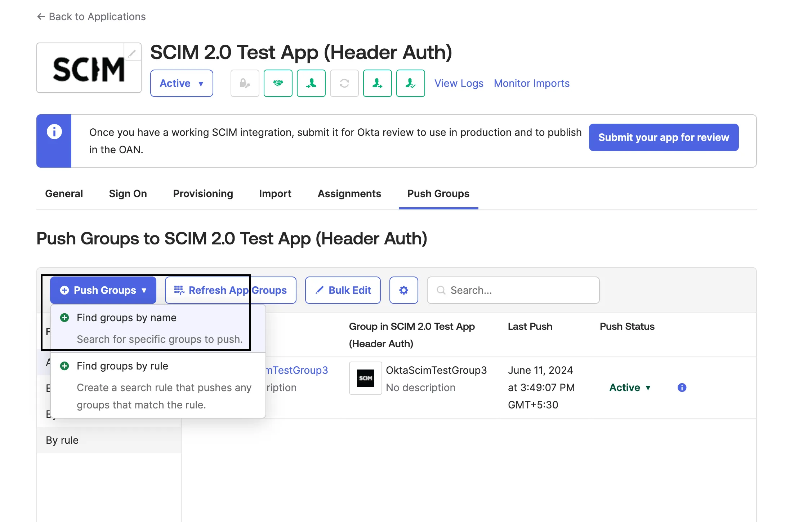Click the green handshake icon
Image resolution: width=812 pixels, height=522 pixels.
click(278, 83)
